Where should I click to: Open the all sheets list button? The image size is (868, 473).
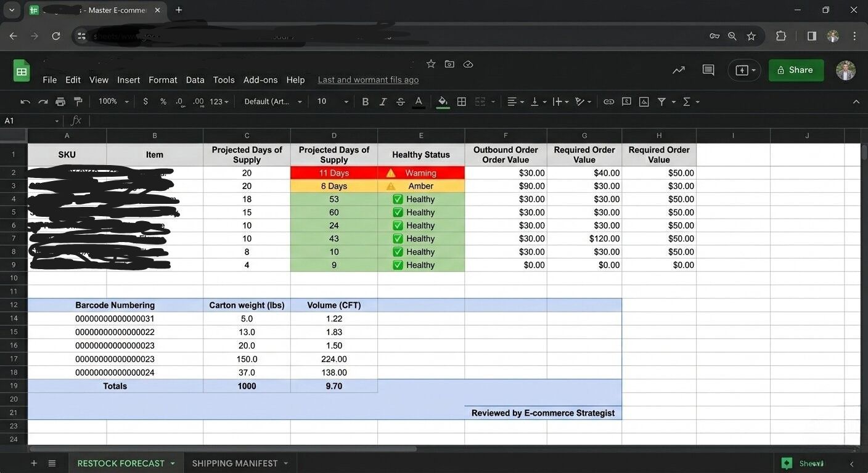coord(52,463)
